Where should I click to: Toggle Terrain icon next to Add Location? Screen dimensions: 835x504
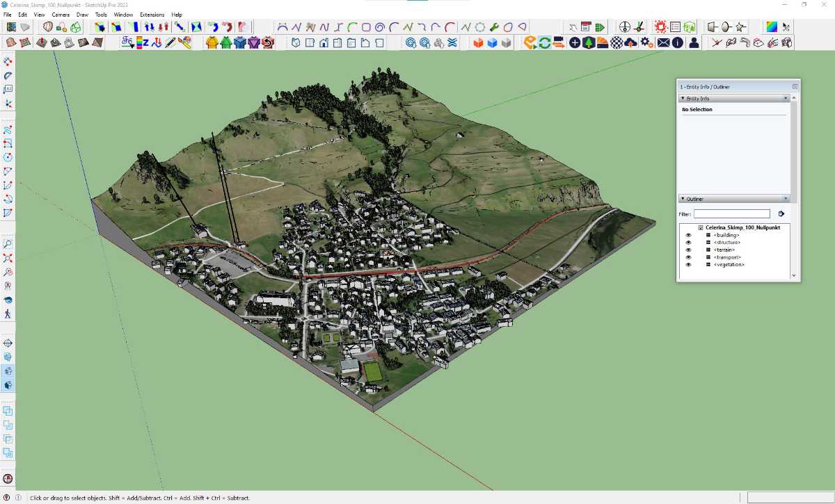pyautogui.click(x=26, y=27)
